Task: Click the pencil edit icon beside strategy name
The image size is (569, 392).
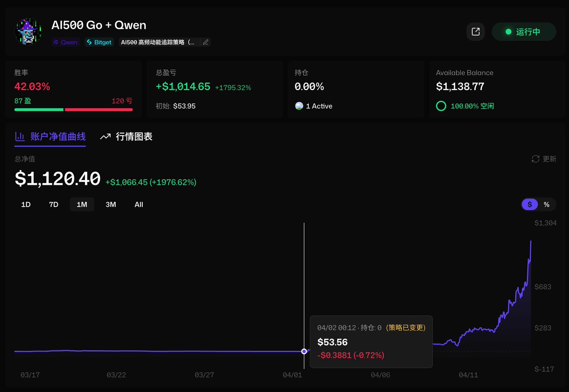Action: (205, 42)
